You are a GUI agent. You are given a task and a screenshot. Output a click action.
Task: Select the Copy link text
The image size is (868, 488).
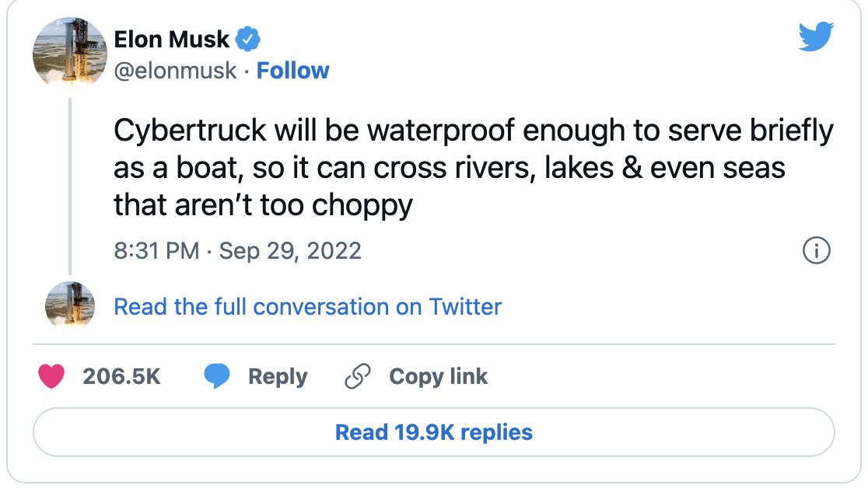pos(438,377)
